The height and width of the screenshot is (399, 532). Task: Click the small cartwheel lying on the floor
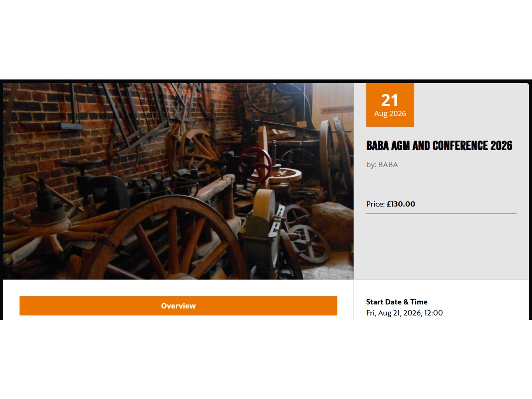click(x=309, y=244)
